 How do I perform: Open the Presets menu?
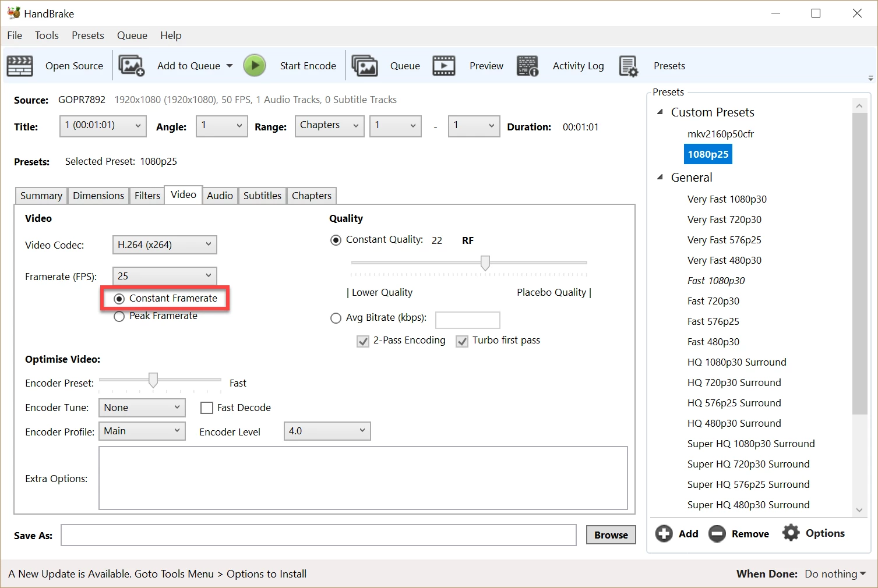click(88, 36)
